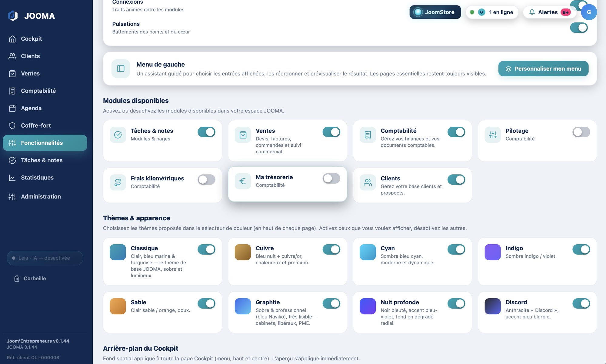
Task: Click the Comptabilité ledger icon in sidebar
Action: pos(12,91)
